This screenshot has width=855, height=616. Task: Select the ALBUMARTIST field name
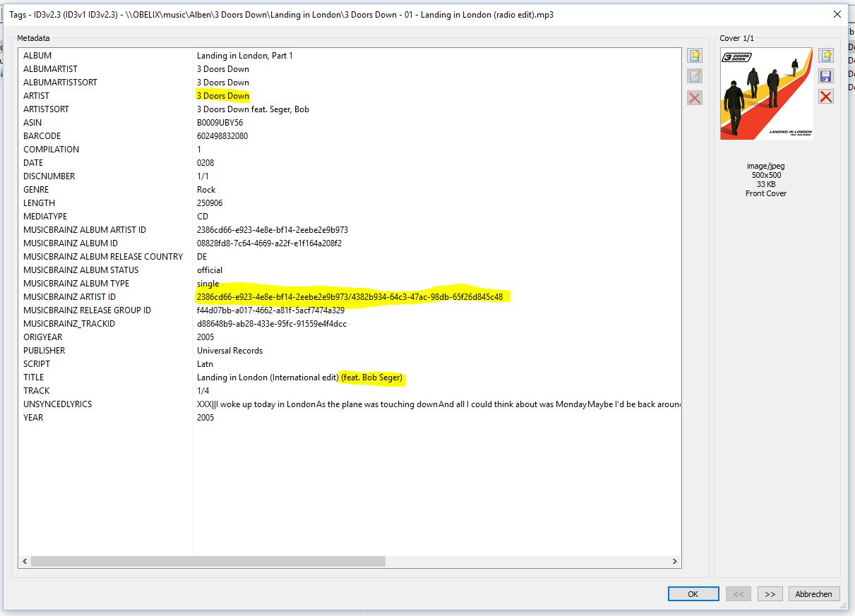(50, 69)
